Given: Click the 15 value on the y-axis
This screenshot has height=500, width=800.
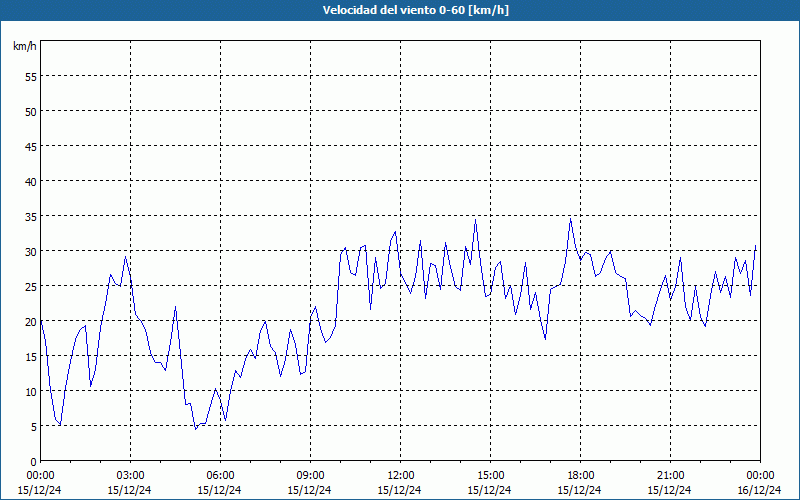Looking at the screenshot, I should [31, 357].
